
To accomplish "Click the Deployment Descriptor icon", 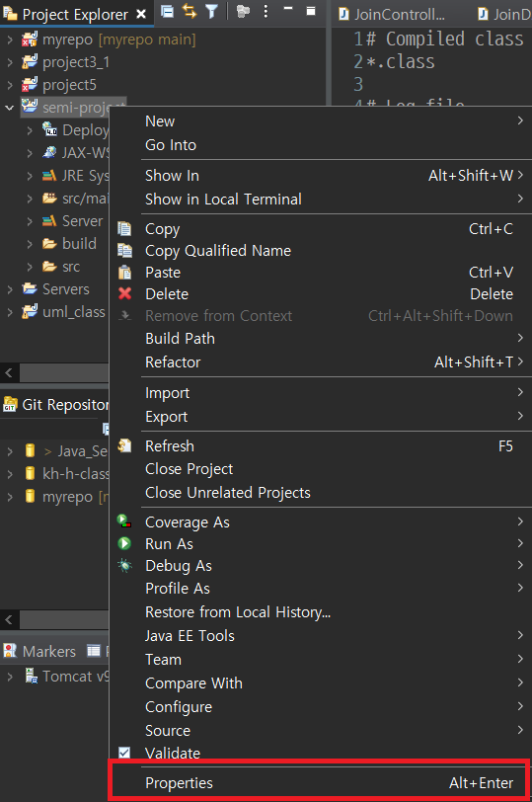I will [x=49, y=129].
